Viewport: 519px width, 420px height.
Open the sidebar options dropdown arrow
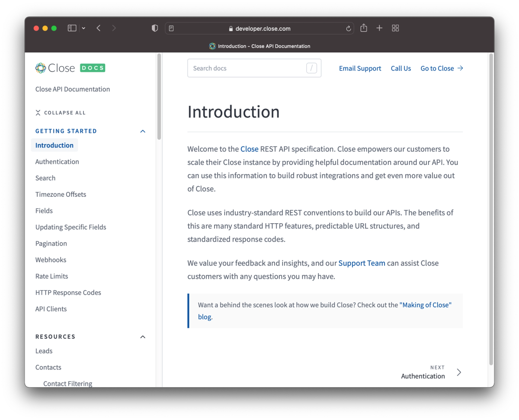pos(83,28)
